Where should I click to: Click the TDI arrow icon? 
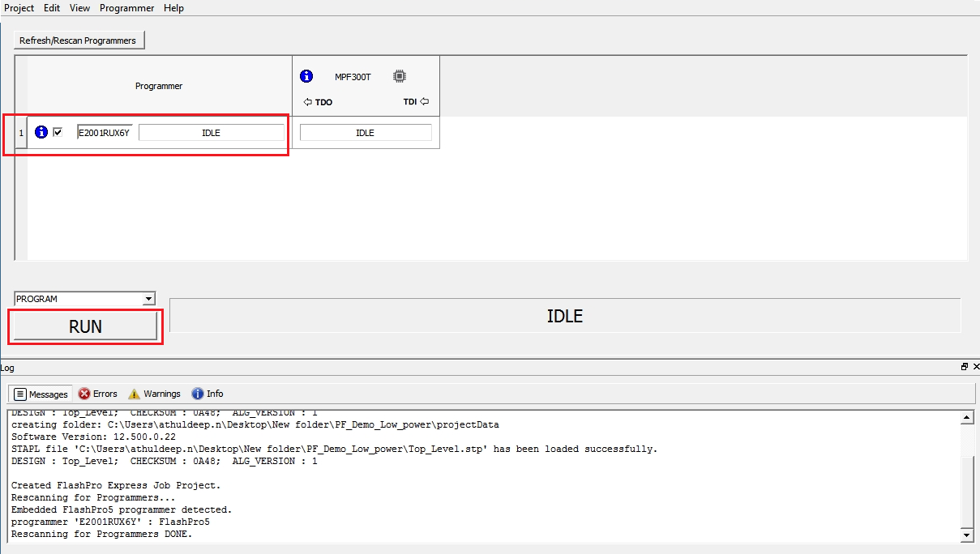[x=424, y=102]
